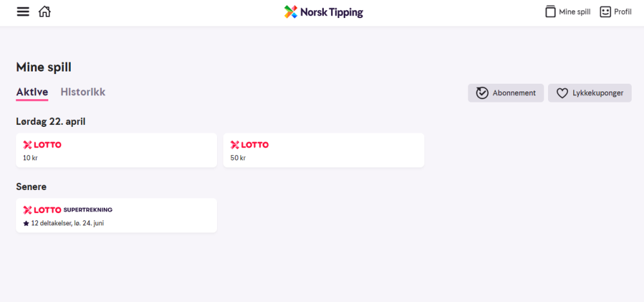Screen dimensions: 644x302
Task: Open the hamburger menu
Action: point(23,12)
